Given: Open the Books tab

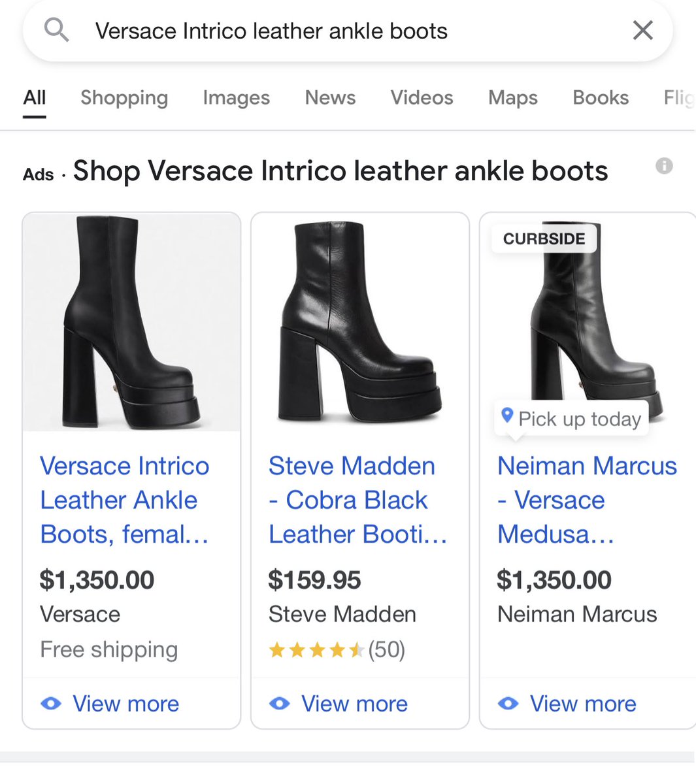Looking at the screenshot, I should pyautogui.click(x=601, y=97).
